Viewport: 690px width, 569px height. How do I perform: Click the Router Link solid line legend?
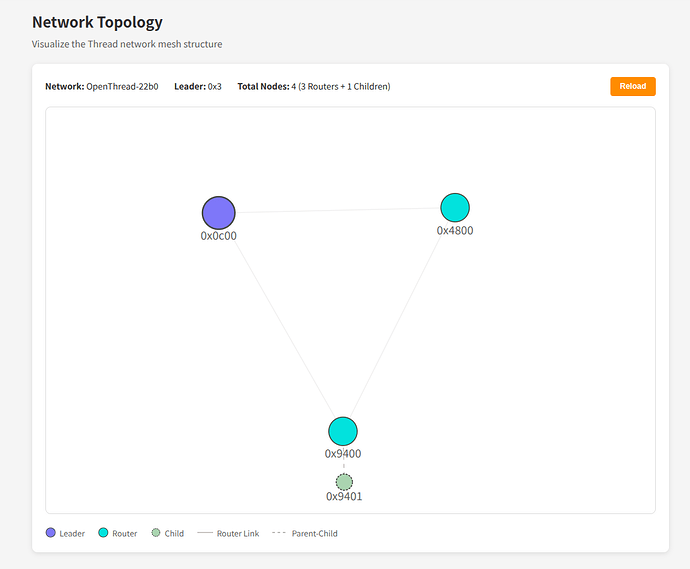[205, 533]
